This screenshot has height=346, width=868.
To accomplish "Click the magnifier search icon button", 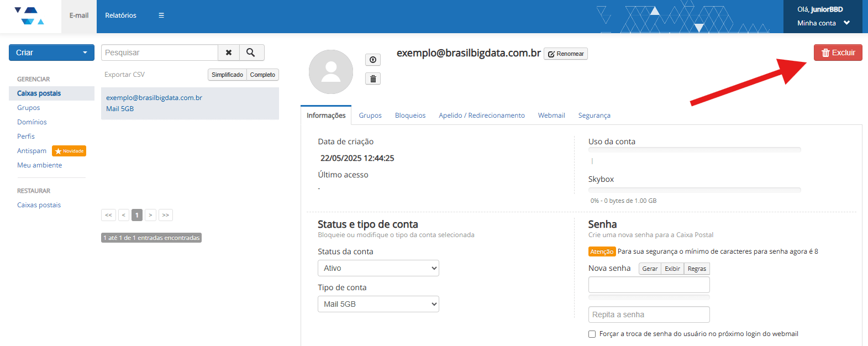I will coord(251,53).
